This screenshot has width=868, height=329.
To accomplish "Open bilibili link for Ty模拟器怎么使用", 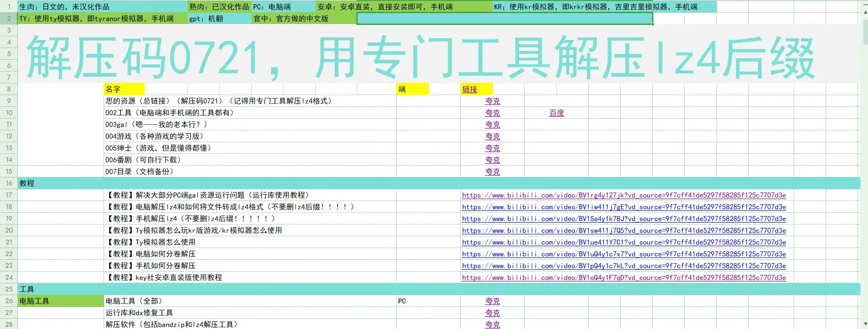I will click(x=624, y=242).
